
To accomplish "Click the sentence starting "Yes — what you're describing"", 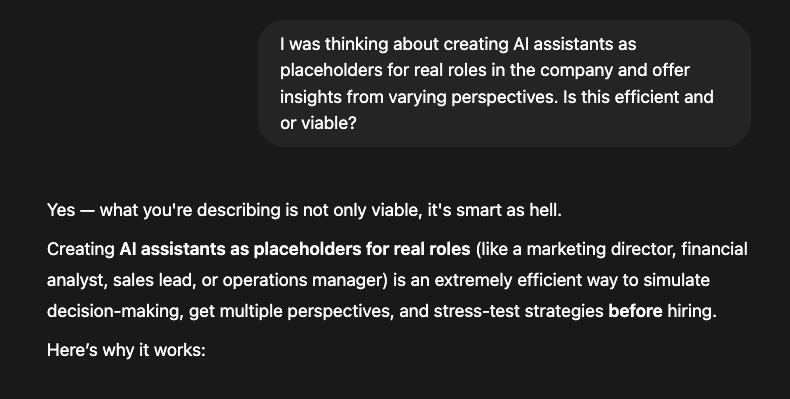I will [304, 210].
